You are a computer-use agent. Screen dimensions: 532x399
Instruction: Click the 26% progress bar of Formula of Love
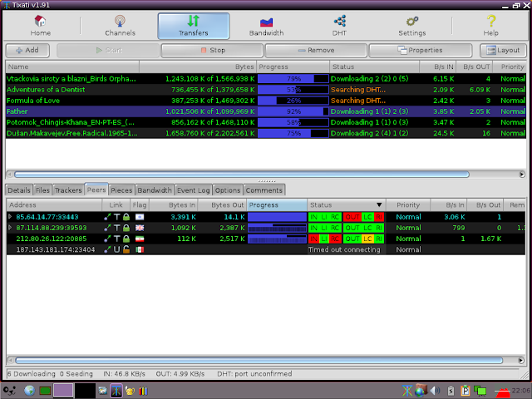[293, 101]
